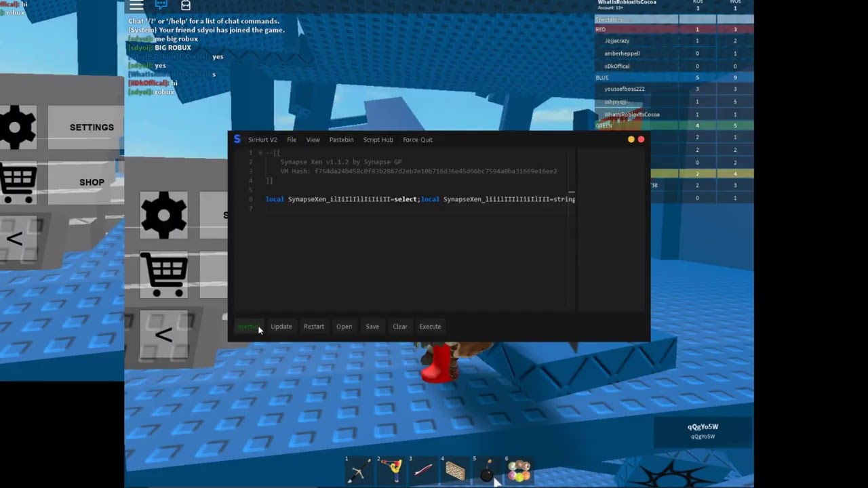868x488 pixels.
Task: Select the slingshot in hotbar slot 2
Action: pos(390,470)
